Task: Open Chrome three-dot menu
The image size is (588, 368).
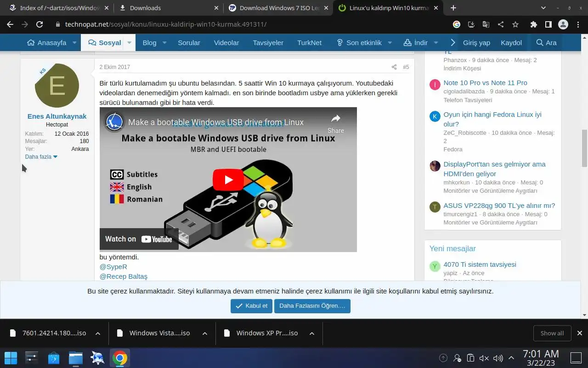Action: click(x=578, y=24)
